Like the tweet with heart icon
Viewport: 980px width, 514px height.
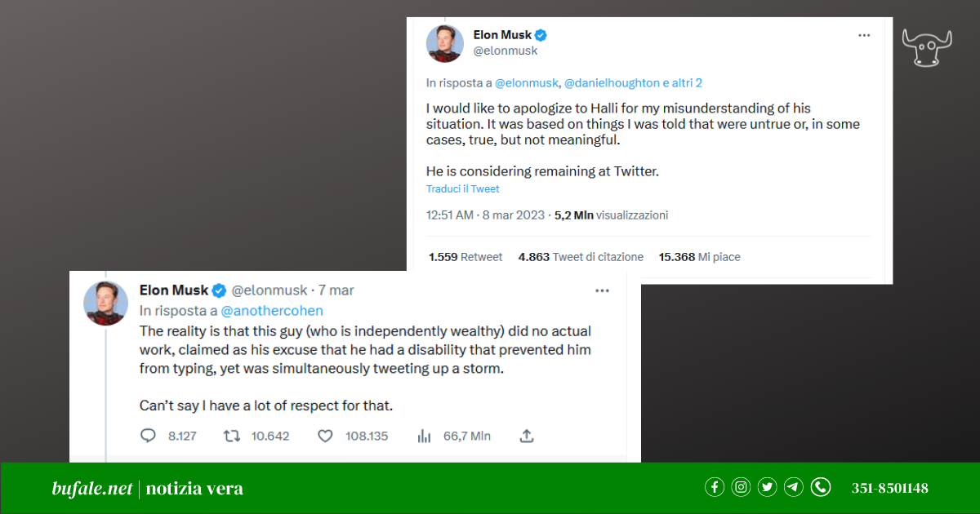point(325,436)
